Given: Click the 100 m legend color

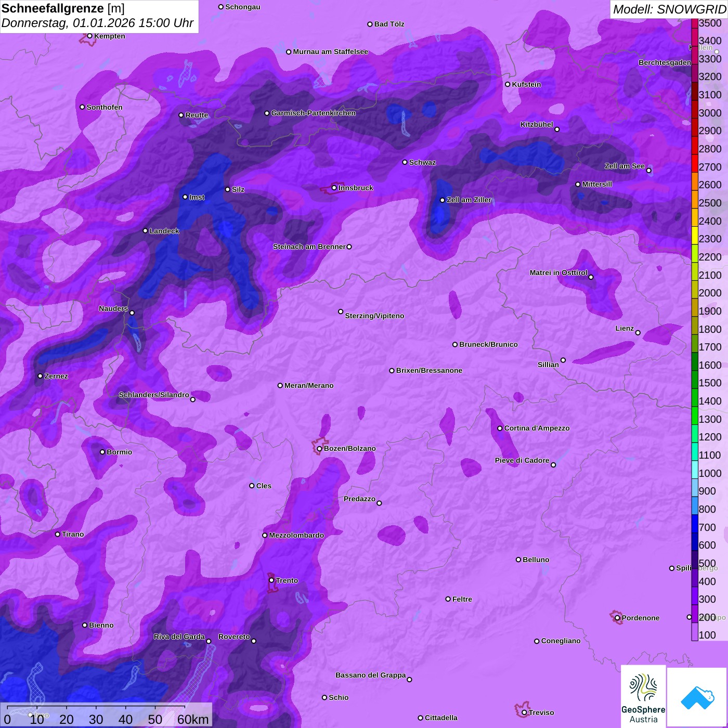Looking at the screenshot, I should pos(695,632).
